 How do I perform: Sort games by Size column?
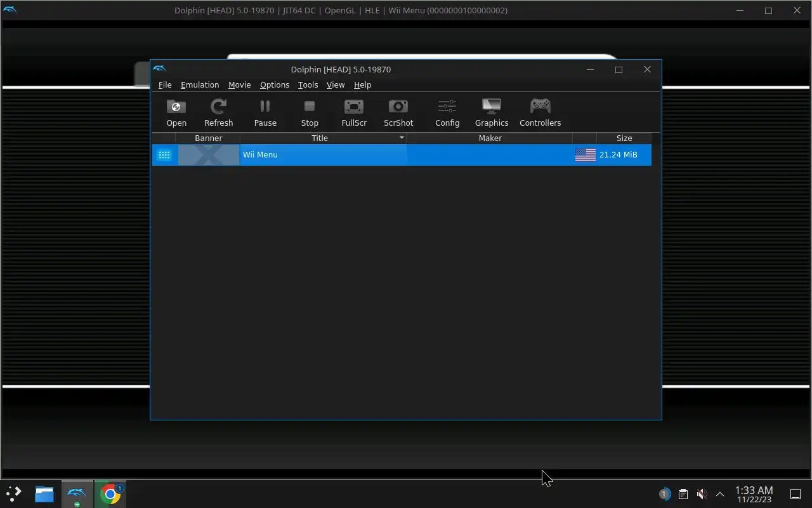tap(624, 138)
